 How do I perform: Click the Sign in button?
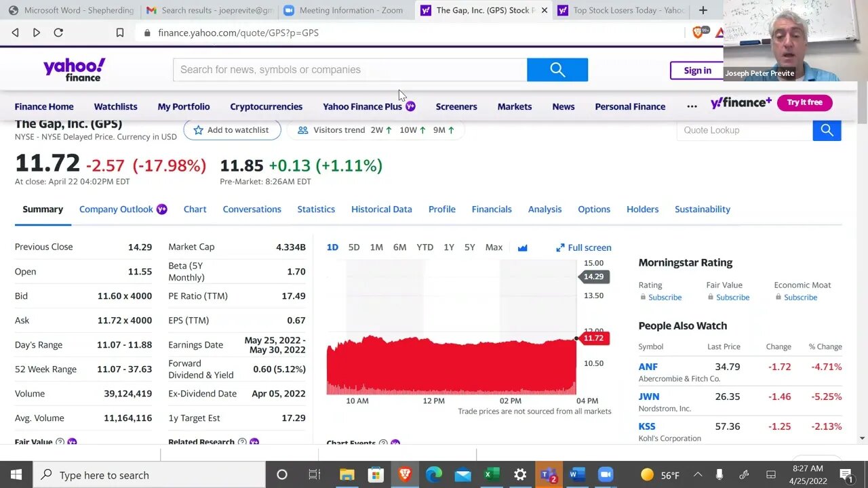click(697, 70)
